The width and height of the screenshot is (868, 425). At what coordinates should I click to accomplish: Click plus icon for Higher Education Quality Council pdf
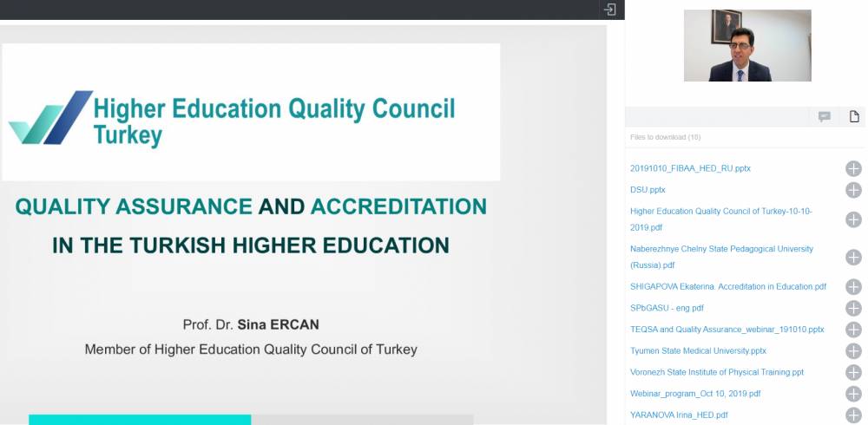[x=853, y=219]
